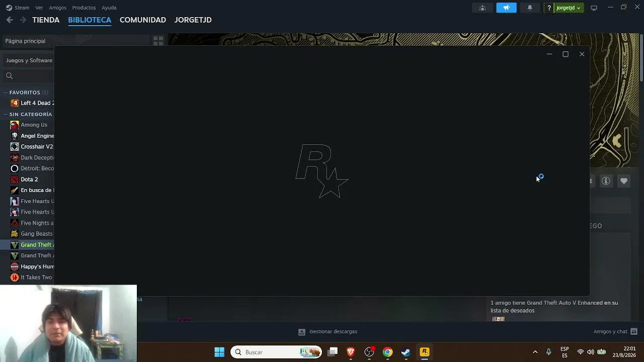Open OBS Studio from taskbar

(369, 352)
